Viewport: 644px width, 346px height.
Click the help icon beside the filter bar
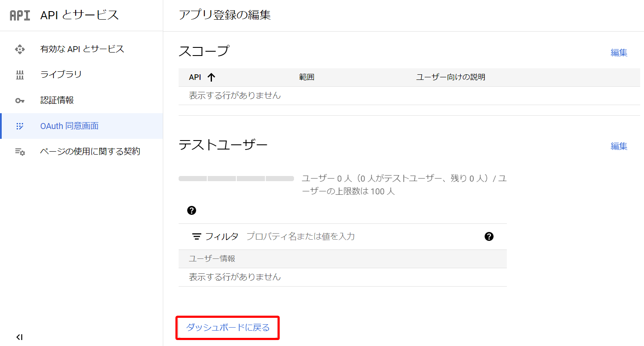coord(489,236)
